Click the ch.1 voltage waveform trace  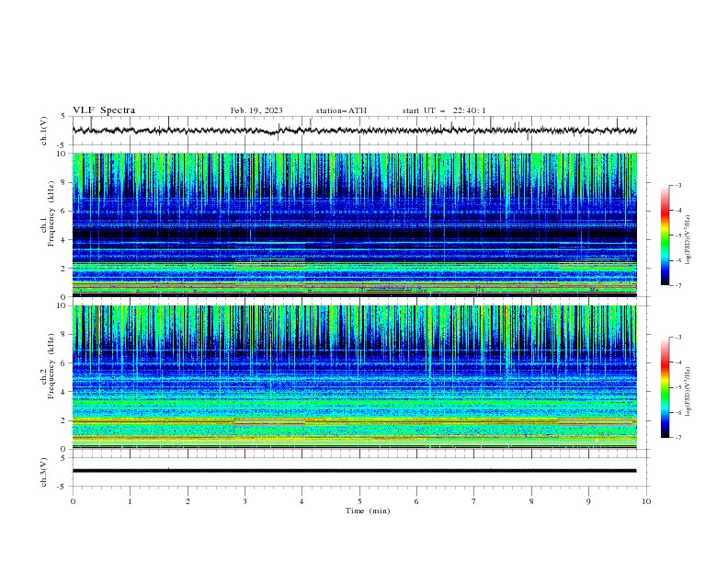(x=355, y=131)
